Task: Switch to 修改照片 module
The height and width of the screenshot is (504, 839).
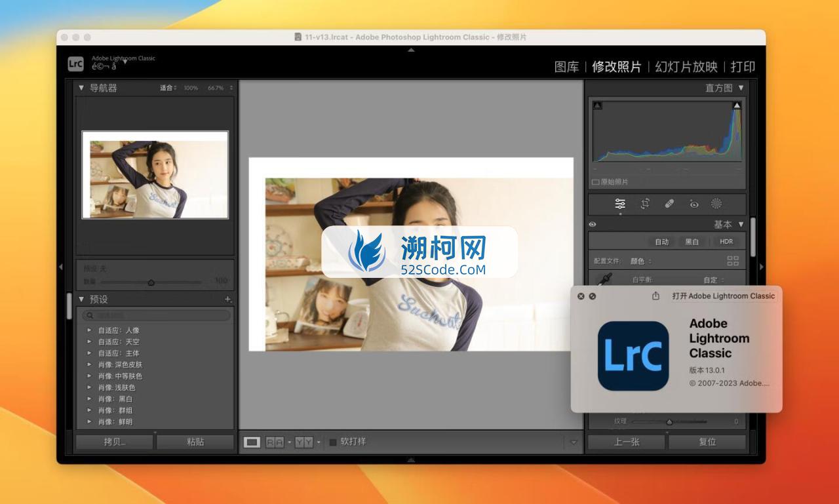Action: coord(616,66)
